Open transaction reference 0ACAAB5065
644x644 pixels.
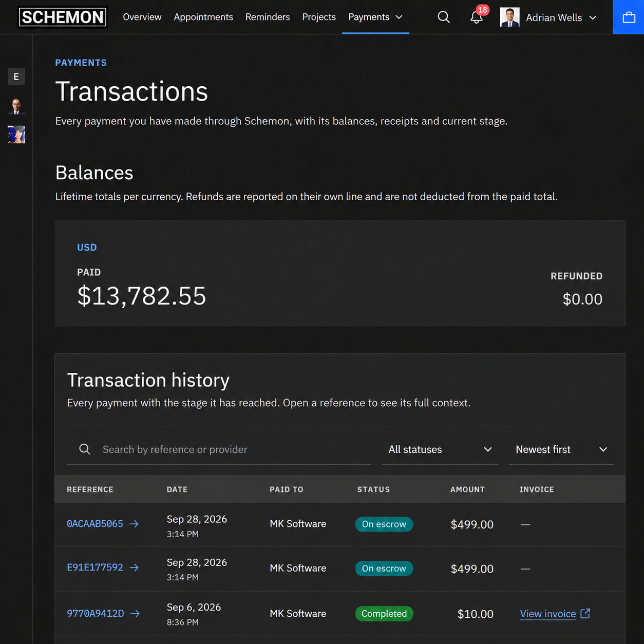point(95,524)
